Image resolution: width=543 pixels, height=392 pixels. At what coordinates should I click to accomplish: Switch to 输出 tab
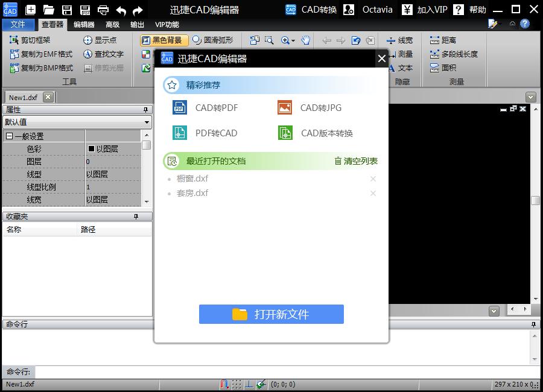(137, 25)
